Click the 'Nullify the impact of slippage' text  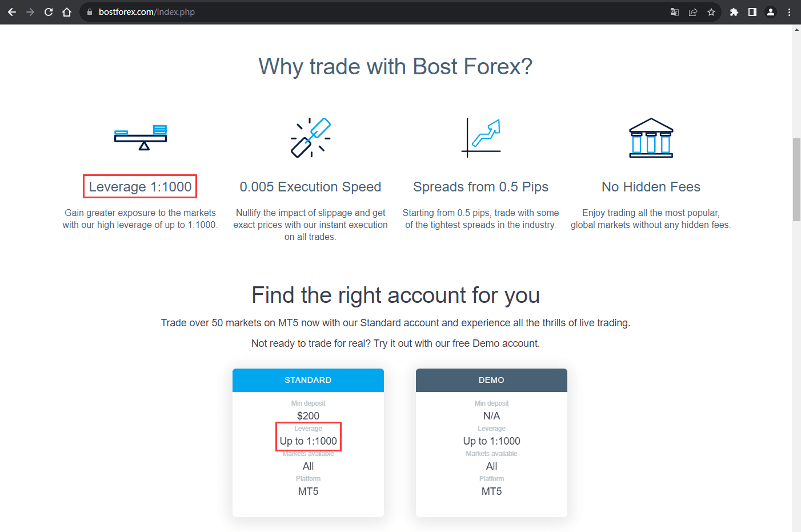click(x=310, y=225)
